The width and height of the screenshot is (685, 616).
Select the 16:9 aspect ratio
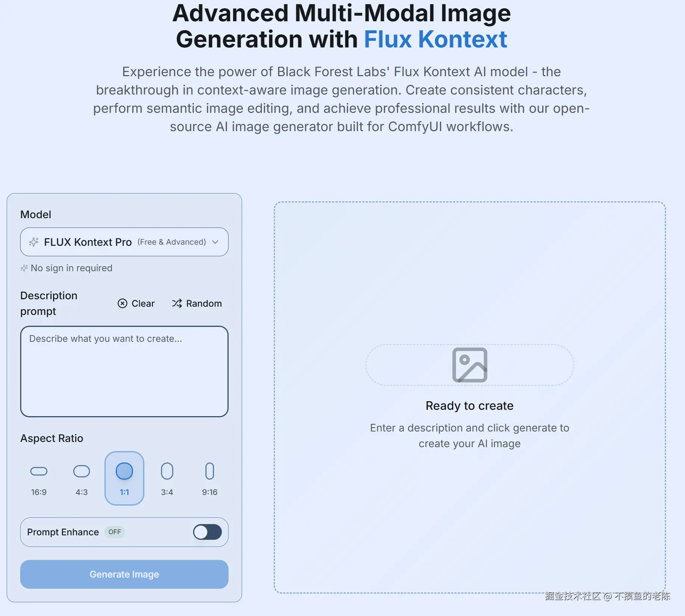coord(39,479)
